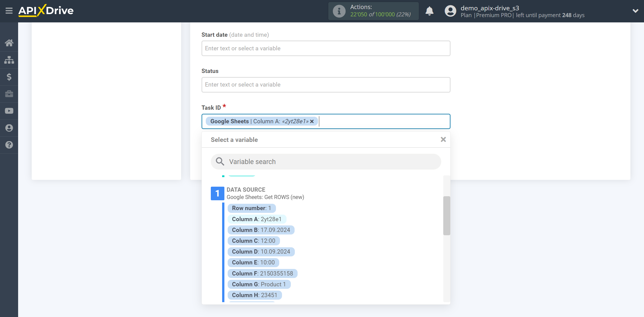Open video tutorials icon in sidebar
Screen dimensions: 644x317
9,111
